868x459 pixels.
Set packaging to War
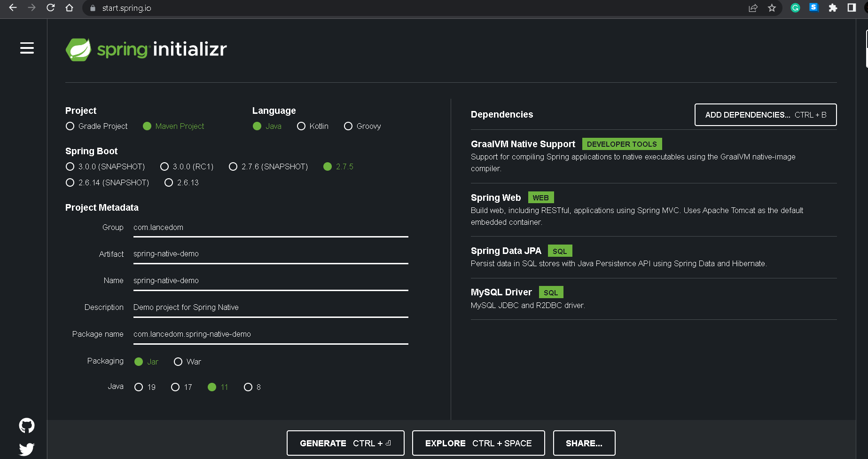[187, 362]
